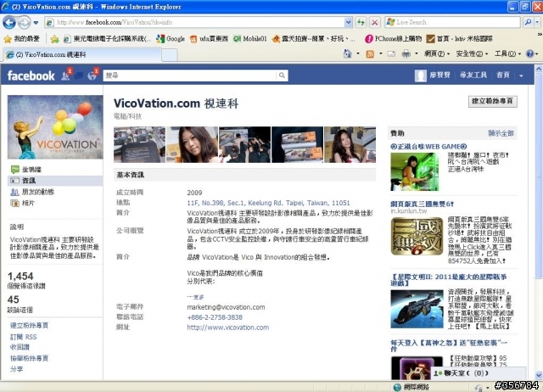Open the Mobile01 favorites bar link
543x392 pixels.
pyautogui.click(x=250, y=39)
